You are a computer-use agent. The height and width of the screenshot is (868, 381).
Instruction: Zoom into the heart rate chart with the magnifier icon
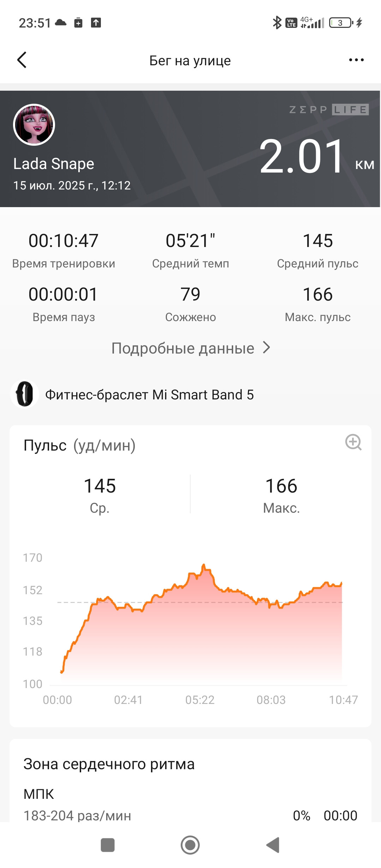tap(353, 442)
